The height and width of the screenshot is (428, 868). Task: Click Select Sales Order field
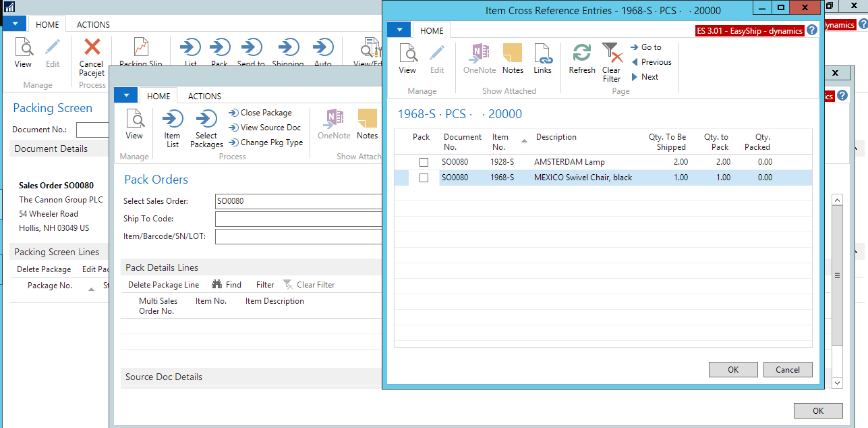pos(298,201)
